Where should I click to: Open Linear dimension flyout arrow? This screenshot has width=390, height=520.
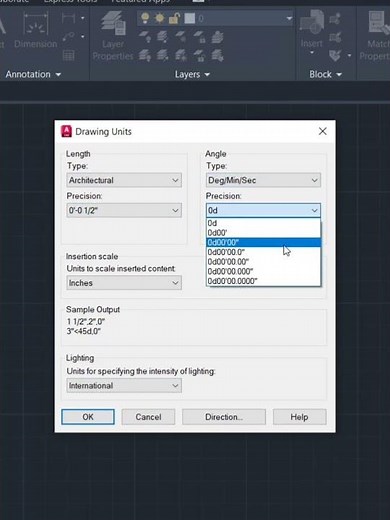[82, 18]
